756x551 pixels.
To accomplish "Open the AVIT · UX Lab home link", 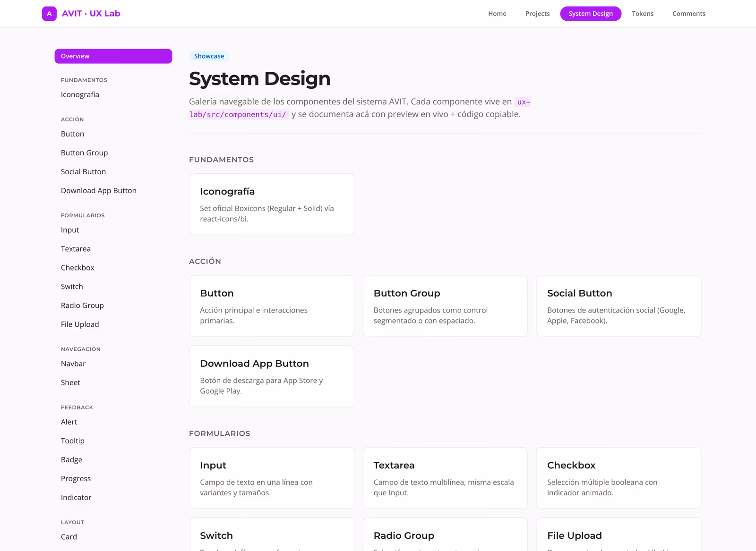I will coord(81,14).
